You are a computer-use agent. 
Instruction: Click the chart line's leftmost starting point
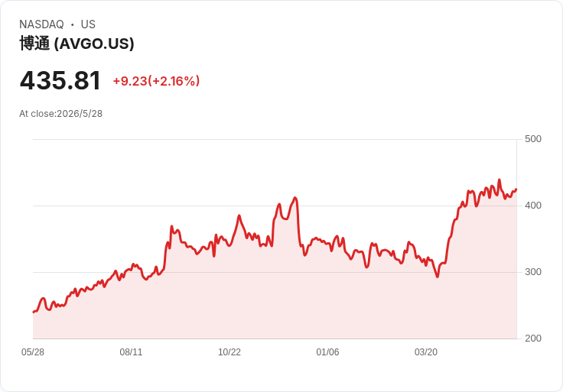(x=34, y=312)
